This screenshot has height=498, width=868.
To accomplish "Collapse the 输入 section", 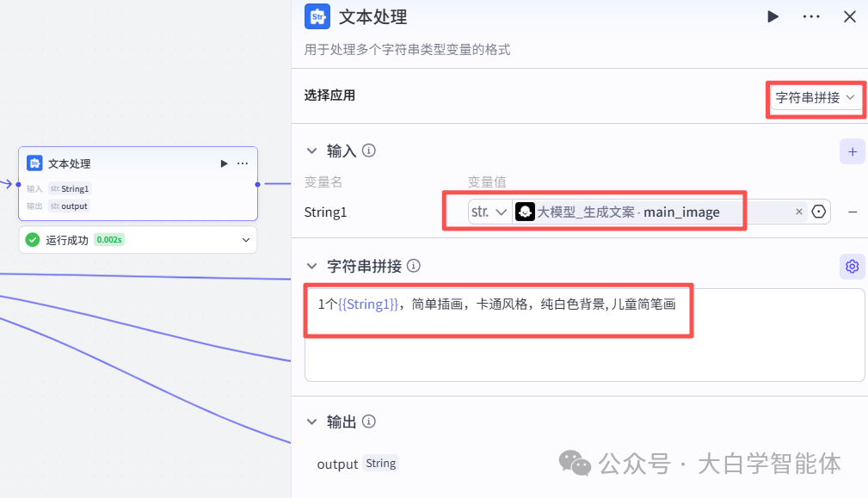I will pos(311,151).
